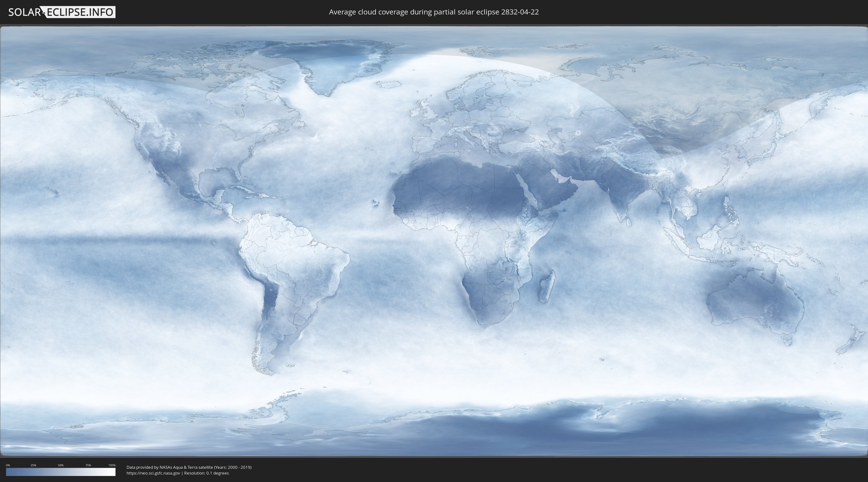Click the NASA Aqua & Terra data credit text

coord(189,467)
